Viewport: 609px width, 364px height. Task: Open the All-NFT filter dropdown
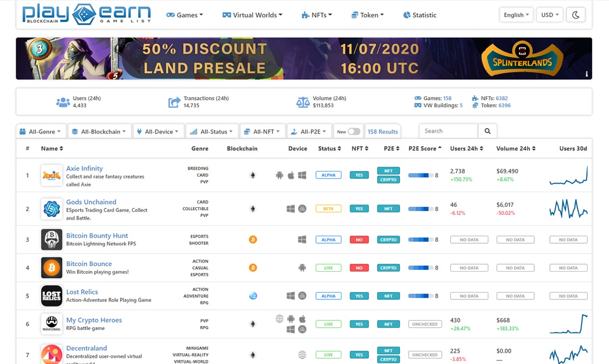tap(262, 131)
